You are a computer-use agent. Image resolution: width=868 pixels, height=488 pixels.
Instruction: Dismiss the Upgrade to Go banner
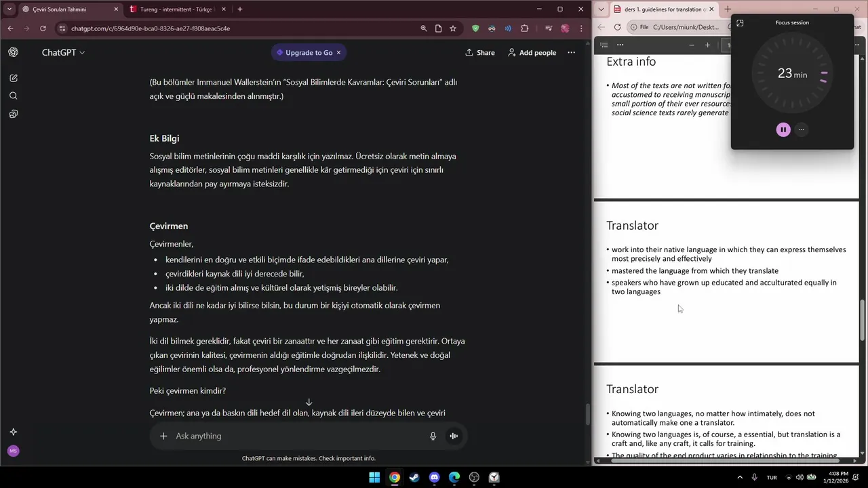click(x=338, y=52)
